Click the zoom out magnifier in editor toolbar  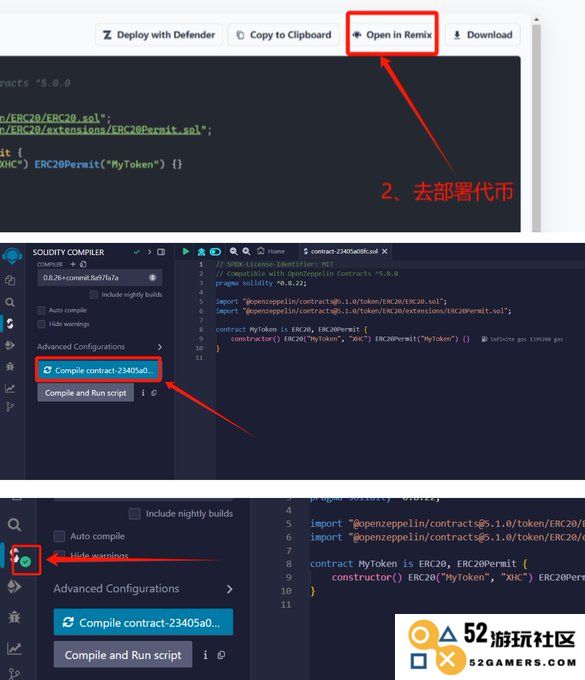[234, 252]
